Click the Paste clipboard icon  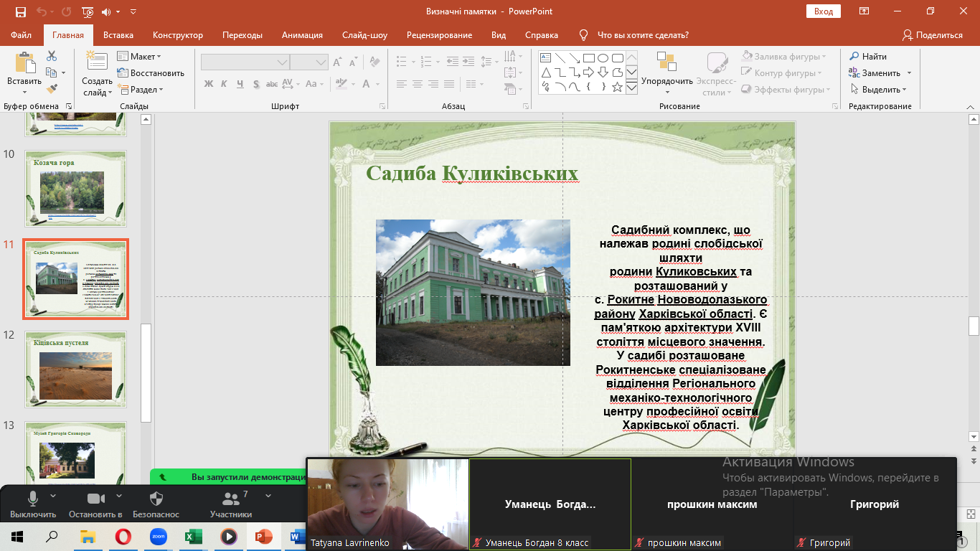[24, 63]
